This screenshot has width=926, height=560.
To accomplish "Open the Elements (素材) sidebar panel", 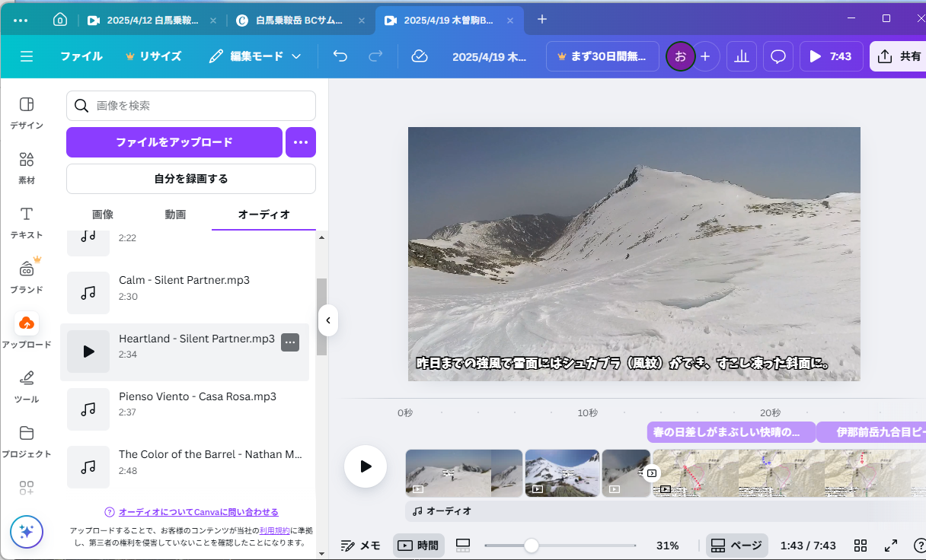I will coord(27,168).
